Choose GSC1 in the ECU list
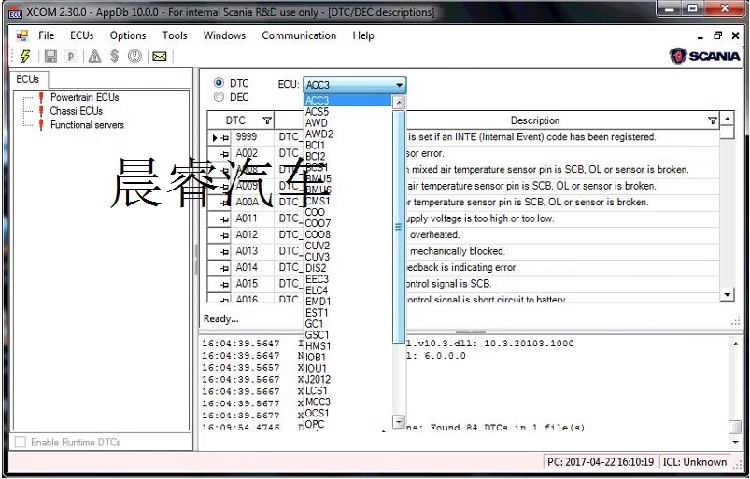 (348, 335)
